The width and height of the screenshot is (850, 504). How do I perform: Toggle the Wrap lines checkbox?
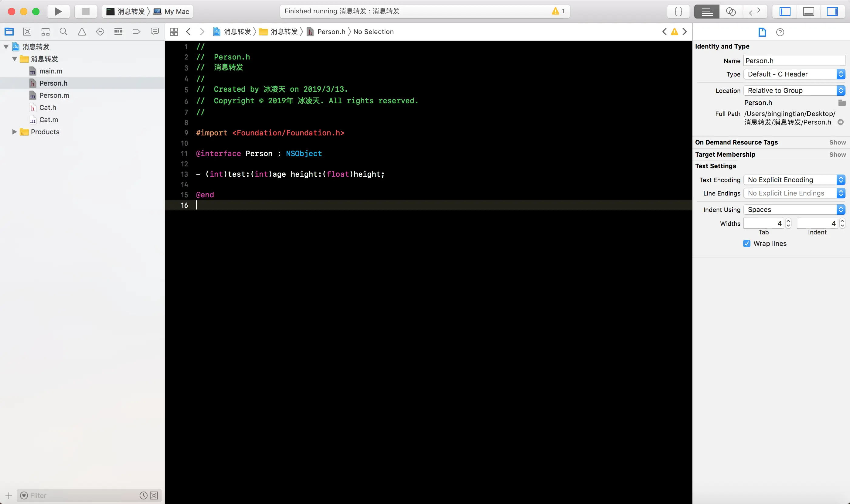tap(746, 243)
